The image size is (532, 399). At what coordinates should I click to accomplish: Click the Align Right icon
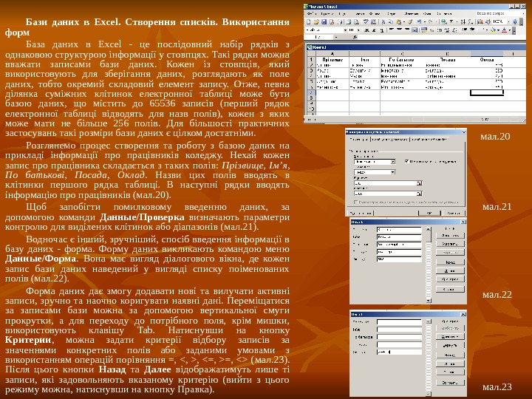tap(407, 30)
